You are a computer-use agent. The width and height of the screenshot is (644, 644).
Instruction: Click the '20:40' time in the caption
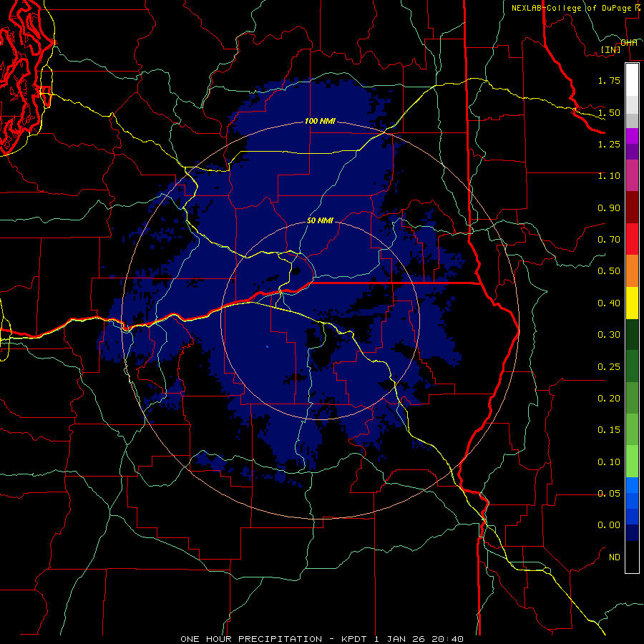448,639
